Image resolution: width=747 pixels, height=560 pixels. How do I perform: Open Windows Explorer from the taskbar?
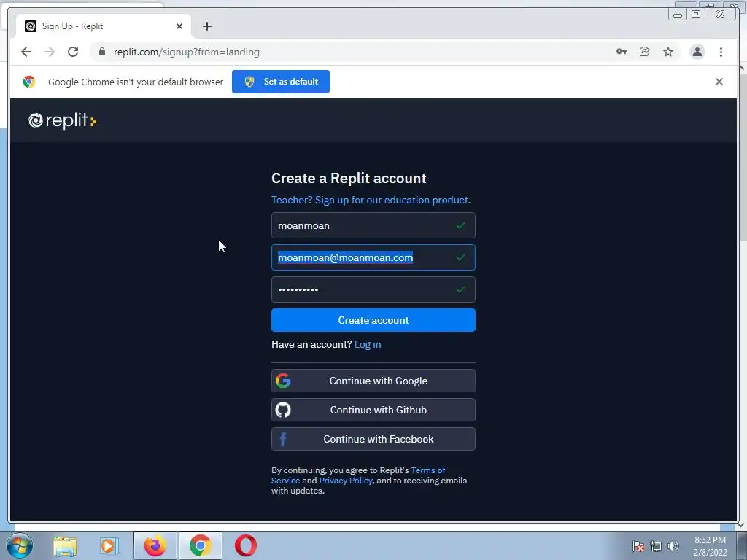(65, 545)
